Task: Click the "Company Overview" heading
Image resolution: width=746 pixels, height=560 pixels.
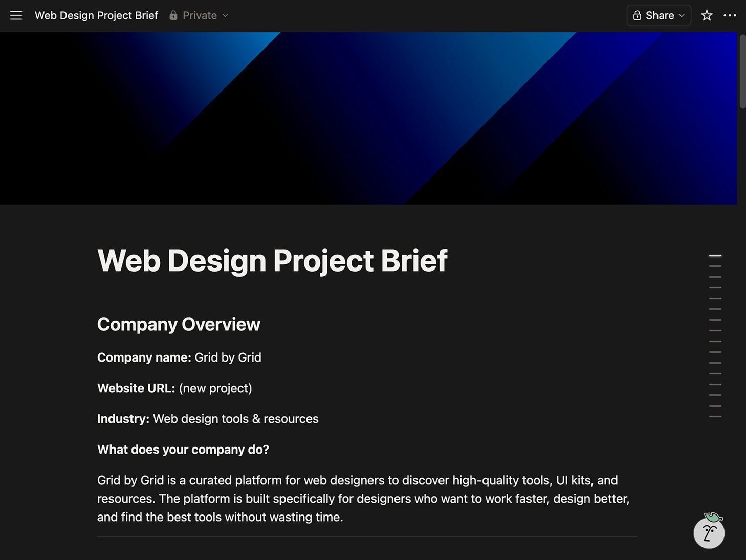Action: pyautogui.click(x=179, y=324)
